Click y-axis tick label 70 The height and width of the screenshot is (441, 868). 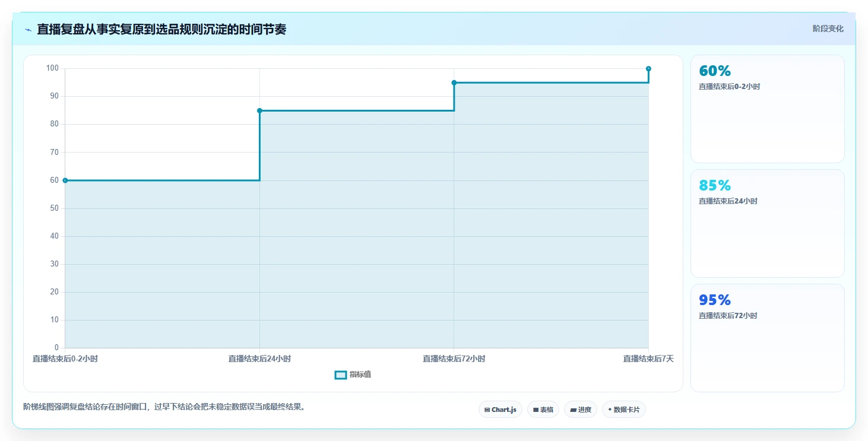55,153
